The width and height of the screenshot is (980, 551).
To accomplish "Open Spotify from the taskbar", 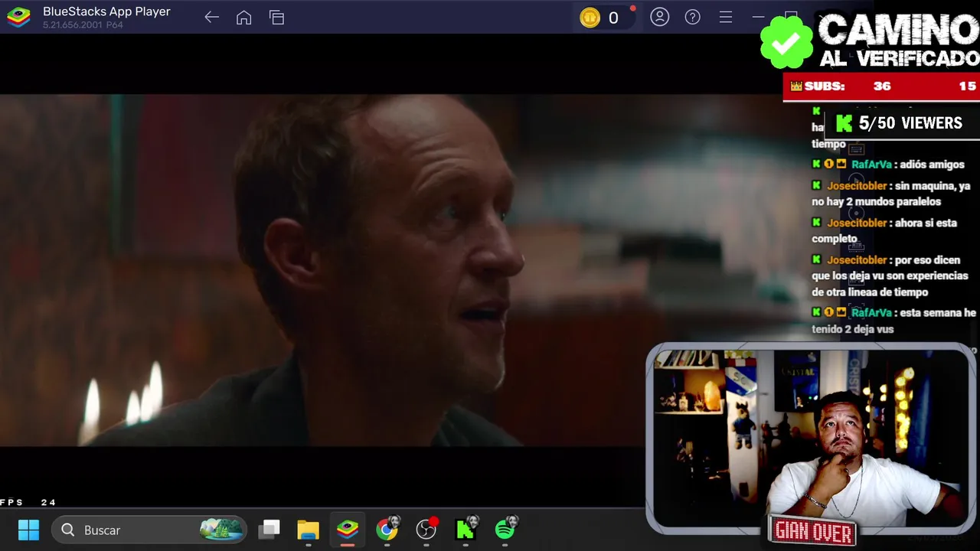I will (505, 529).
